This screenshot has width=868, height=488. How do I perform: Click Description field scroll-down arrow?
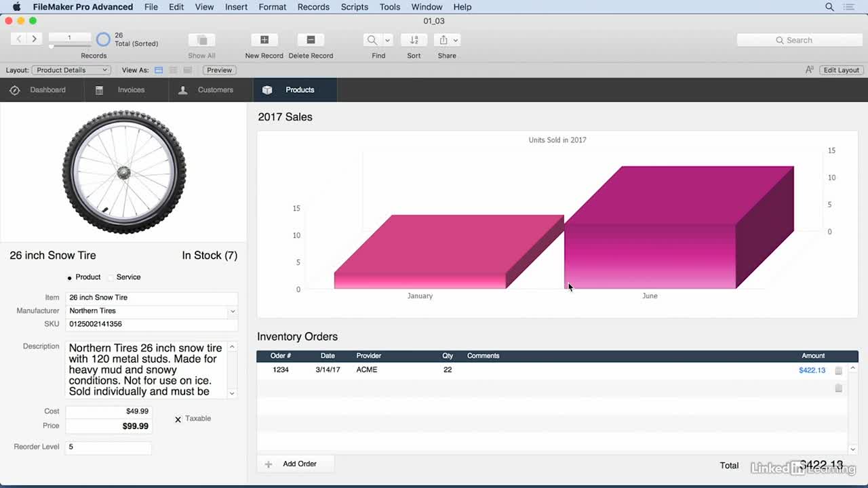click(232, 393)
